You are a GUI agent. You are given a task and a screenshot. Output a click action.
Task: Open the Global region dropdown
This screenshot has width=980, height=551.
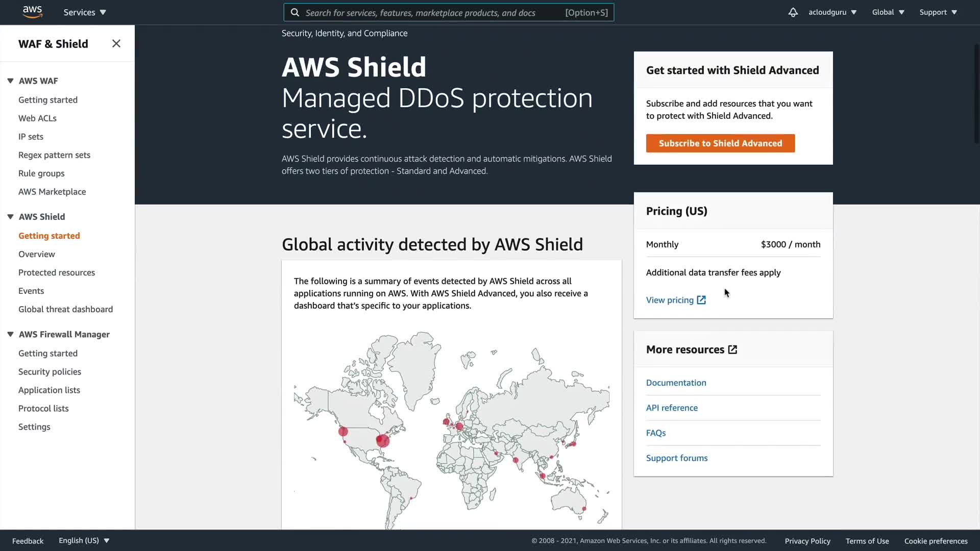888,12
